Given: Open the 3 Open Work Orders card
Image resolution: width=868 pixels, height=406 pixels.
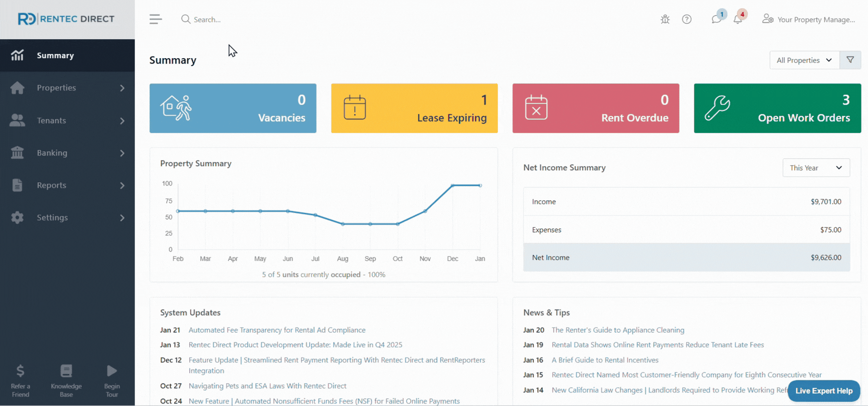Looking at the screenshot, I should (x=778, y=108).
